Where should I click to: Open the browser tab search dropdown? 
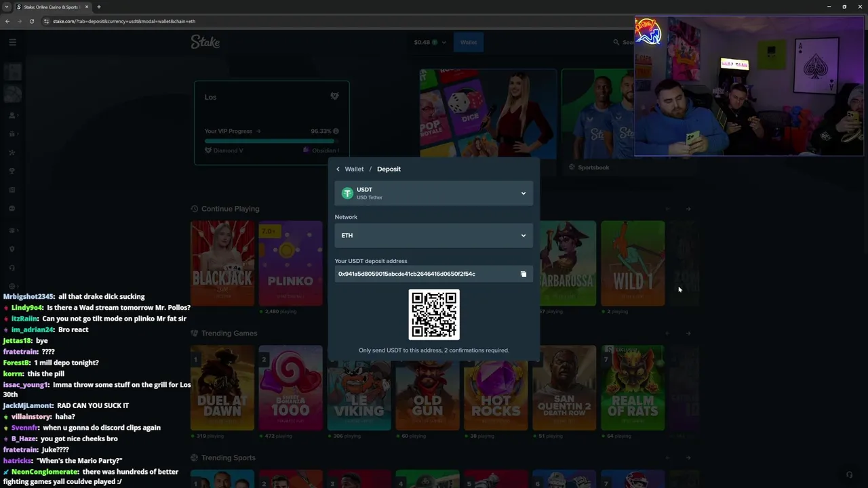click(7, 7)
